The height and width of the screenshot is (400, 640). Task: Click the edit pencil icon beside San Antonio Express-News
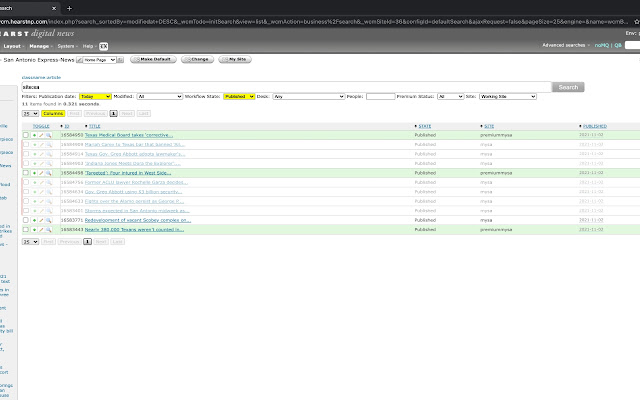79,60
